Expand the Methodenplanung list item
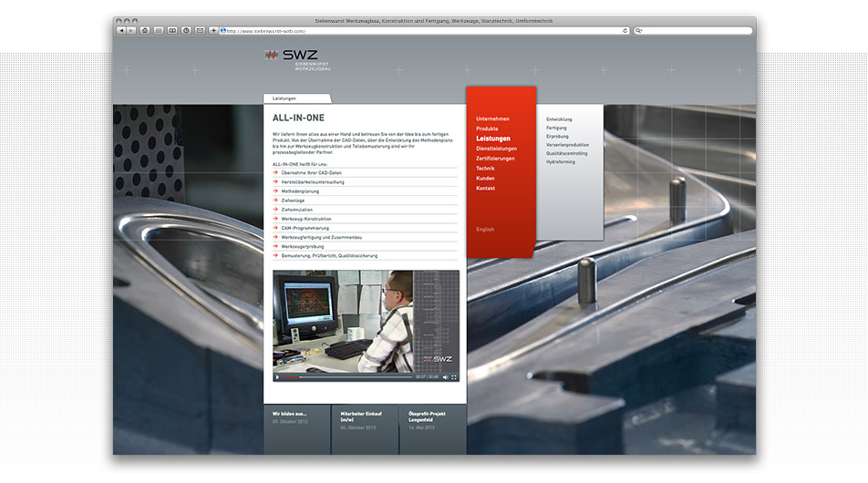This screenshot has height=483, width=868. coord(301,191)
